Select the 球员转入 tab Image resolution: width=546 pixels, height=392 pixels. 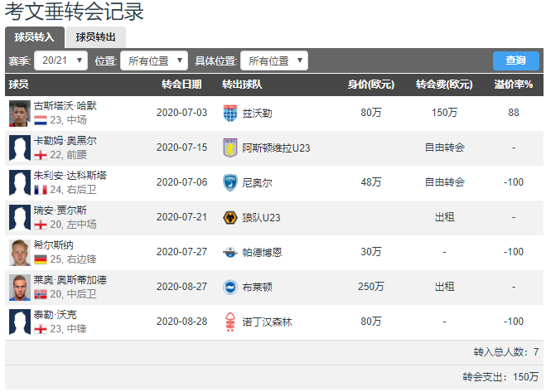(34, 36)
